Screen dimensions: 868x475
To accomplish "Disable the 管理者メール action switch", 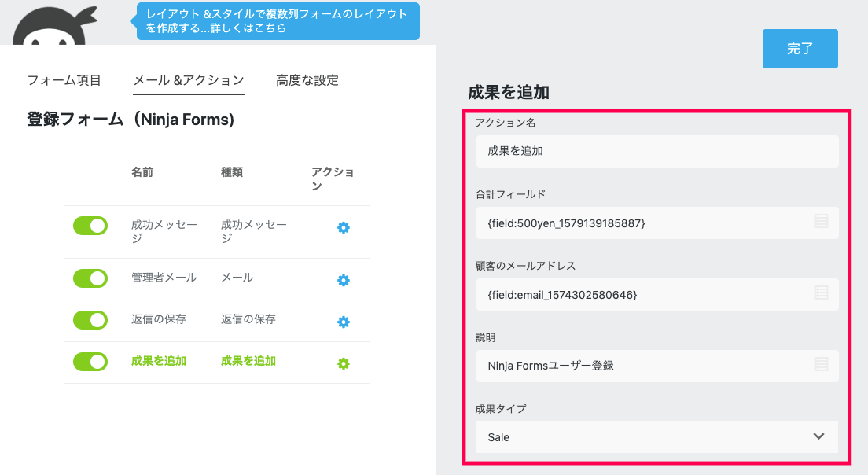I will click(x=90, y=278).
